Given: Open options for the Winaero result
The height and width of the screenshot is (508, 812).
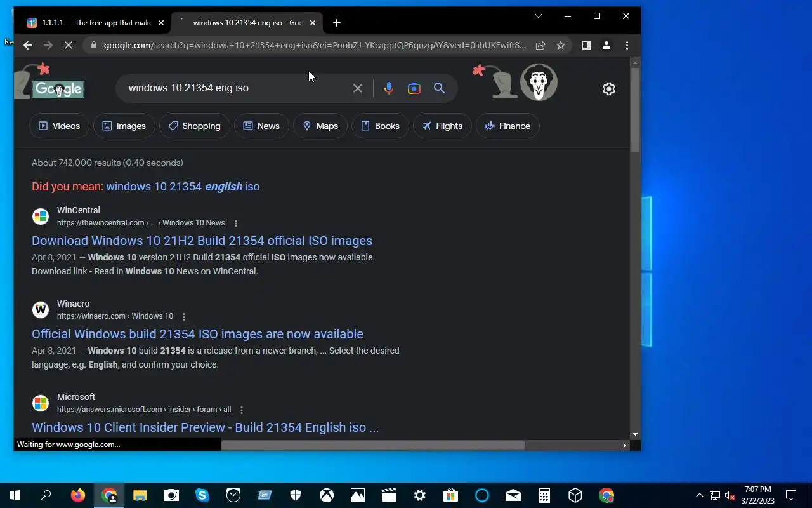Looking at the screenshot, I should point(184,317).
